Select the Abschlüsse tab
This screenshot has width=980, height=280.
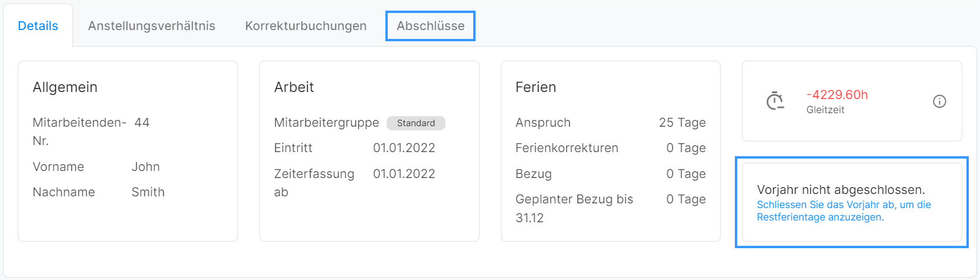430,26
